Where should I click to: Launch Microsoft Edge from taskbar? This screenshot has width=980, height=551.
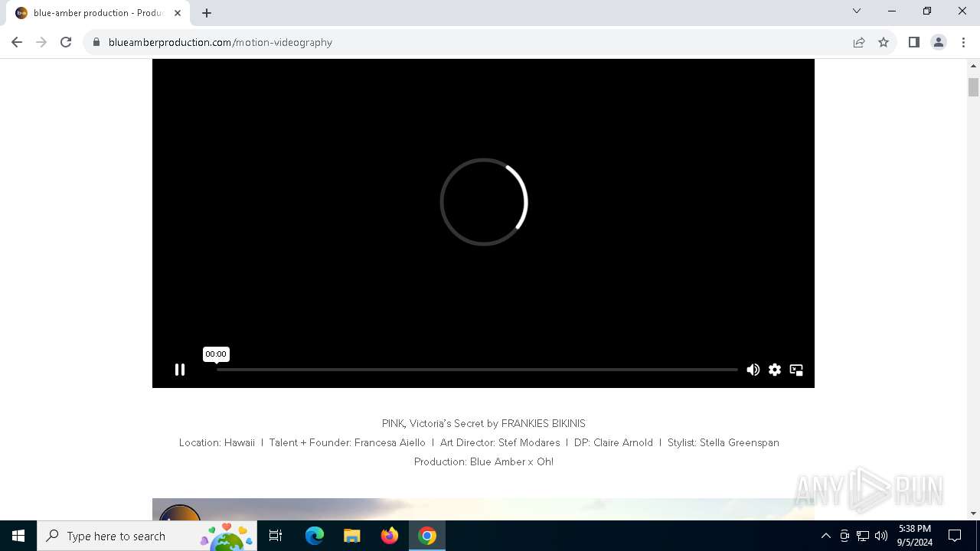(x=315, y=536)
